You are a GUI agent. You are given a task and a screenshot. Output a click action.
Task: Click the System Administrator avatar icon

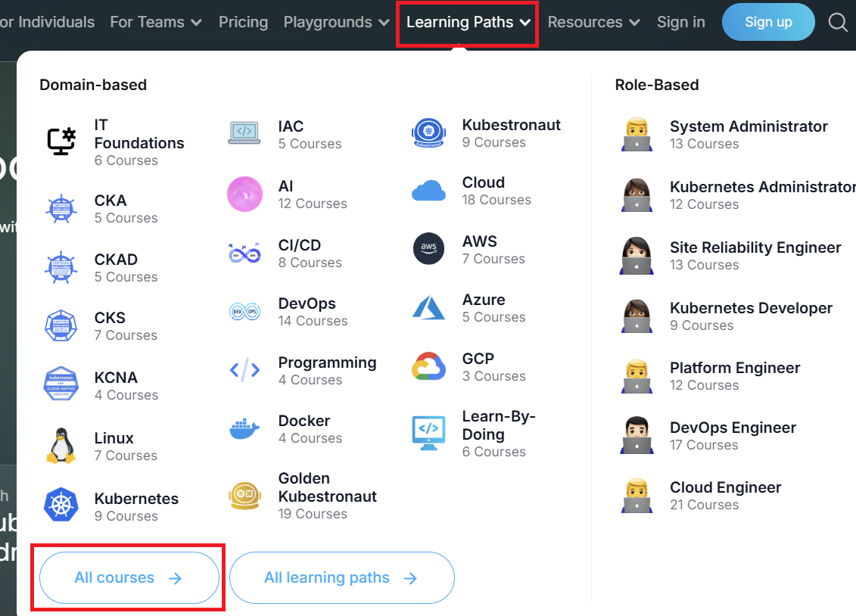pos(637,134)
